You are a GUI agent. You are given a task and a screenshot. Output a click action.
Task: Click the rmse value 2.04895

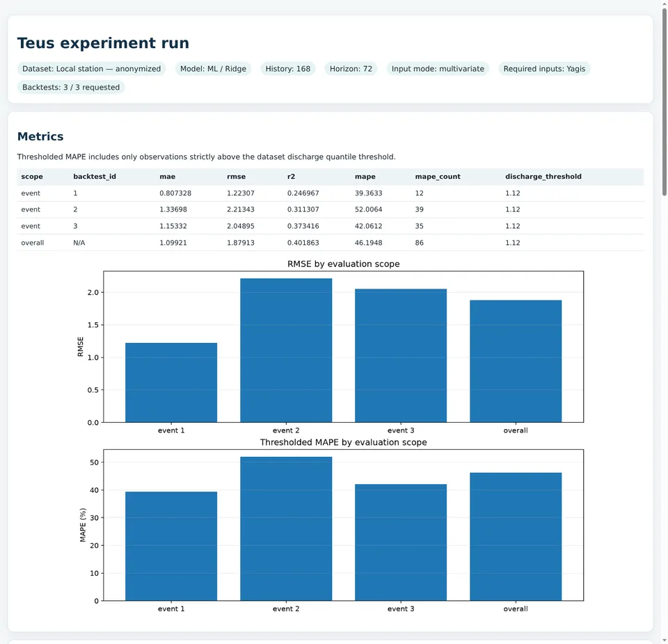[x=241, y=226]
